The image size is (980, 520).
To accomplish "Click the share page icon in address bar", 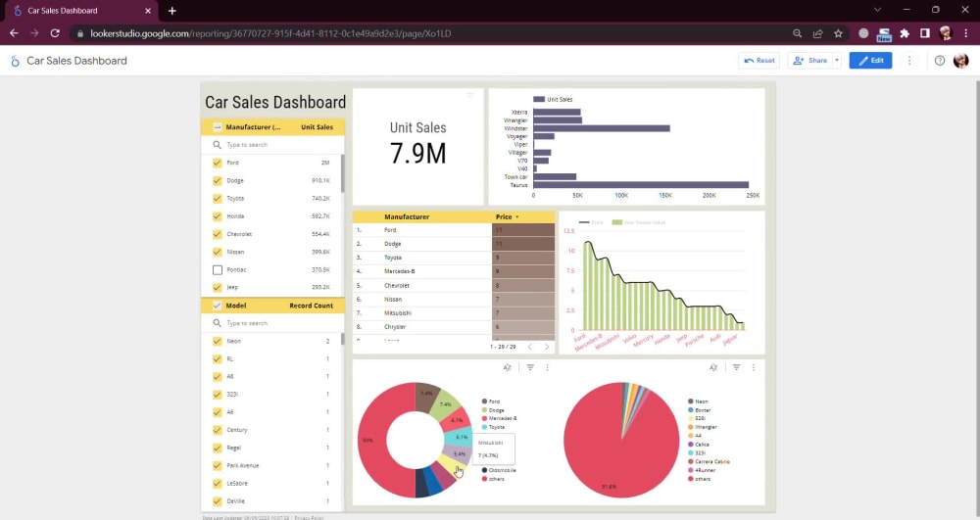I will point(817,33).
